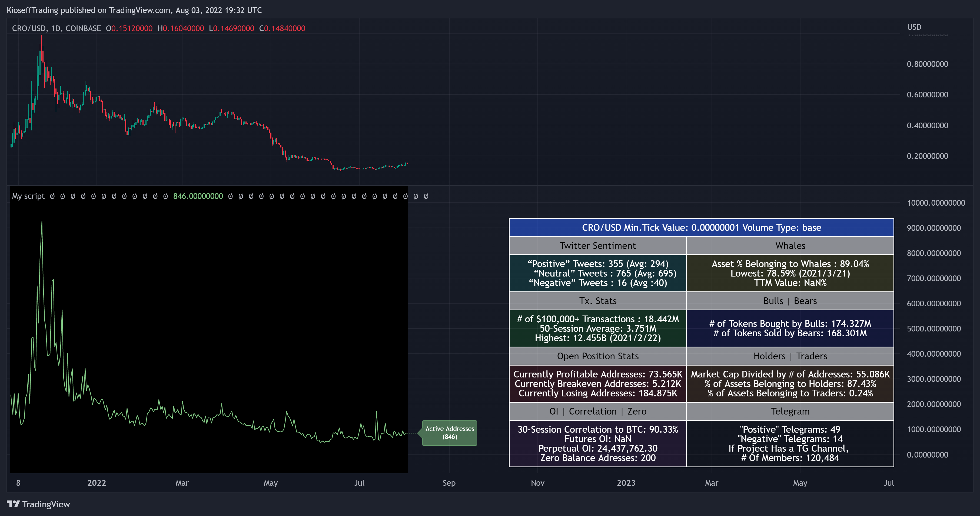Click the Highest: 12.455B (2021/2/22) line
Image resolution: width=980 pixels, height=516 pixels.
(x=598, y=338)
